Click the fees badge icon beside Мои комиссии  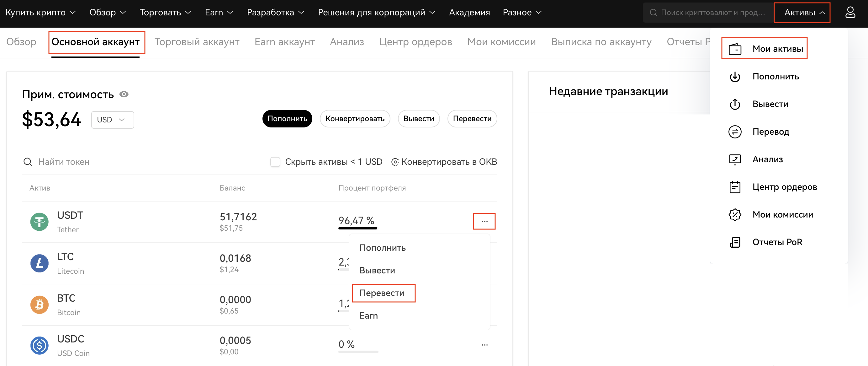pos(735,214)
